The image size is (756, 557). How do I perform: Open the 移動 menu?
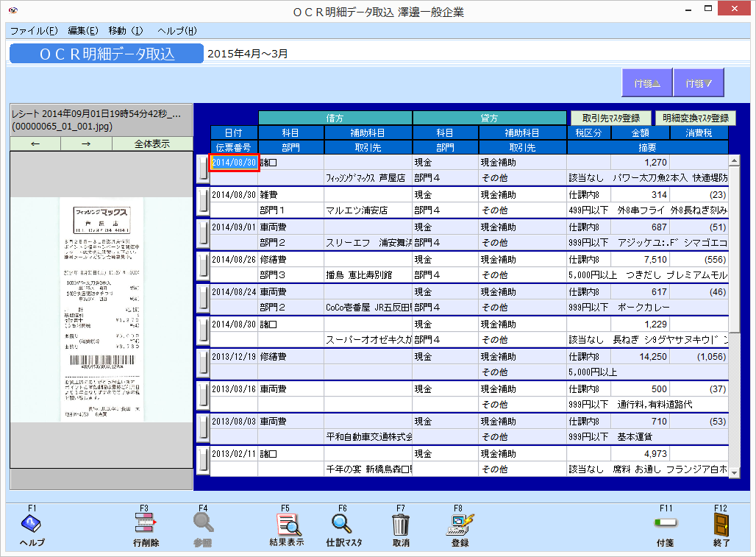(x=126, y=32)
